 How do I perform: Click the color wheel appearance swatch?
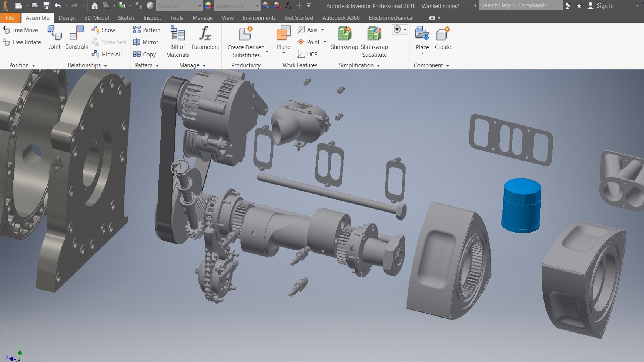click(x=208, y=5)
